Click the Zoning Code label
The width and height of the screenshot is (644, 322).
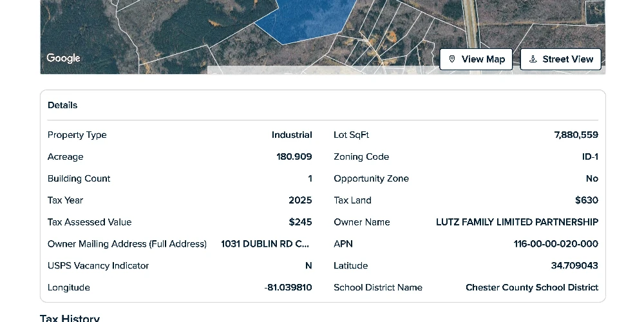coord(361,156)
